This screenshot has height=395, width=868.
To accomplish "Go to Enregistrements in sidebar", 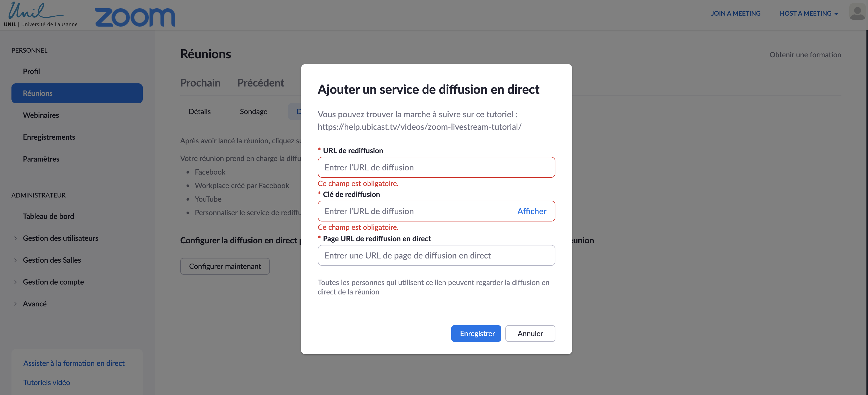I will (49, 137).
